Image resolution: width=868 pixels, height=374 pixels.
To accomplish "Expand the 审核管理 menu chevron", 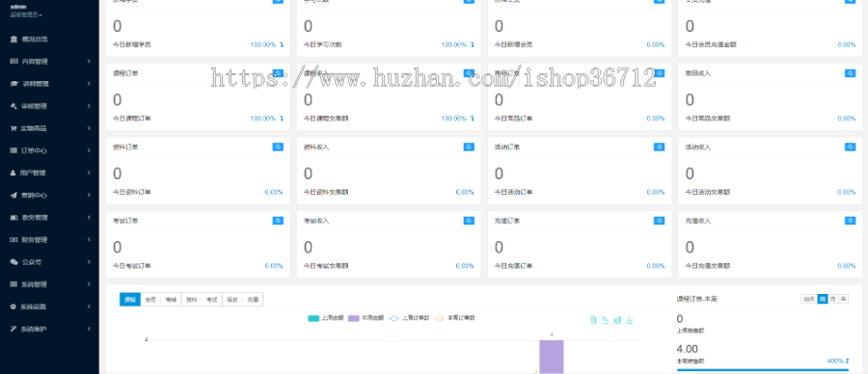I will pyautogui.click(x=89, y=106).
